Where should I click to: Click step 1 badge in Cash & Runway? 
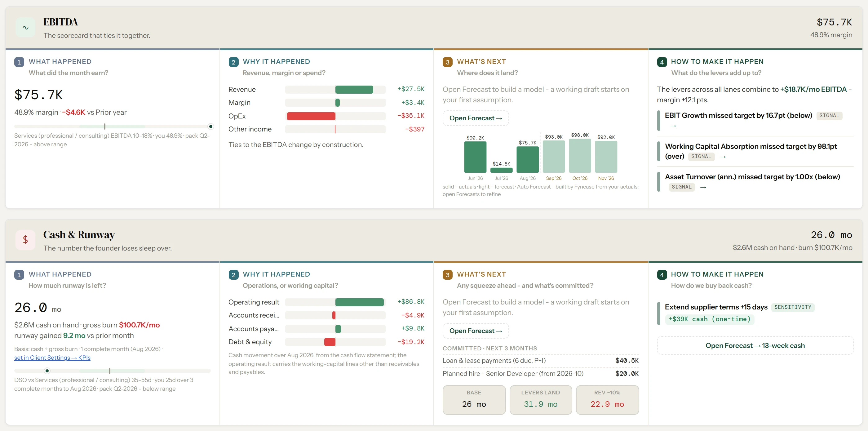(19, 275)
